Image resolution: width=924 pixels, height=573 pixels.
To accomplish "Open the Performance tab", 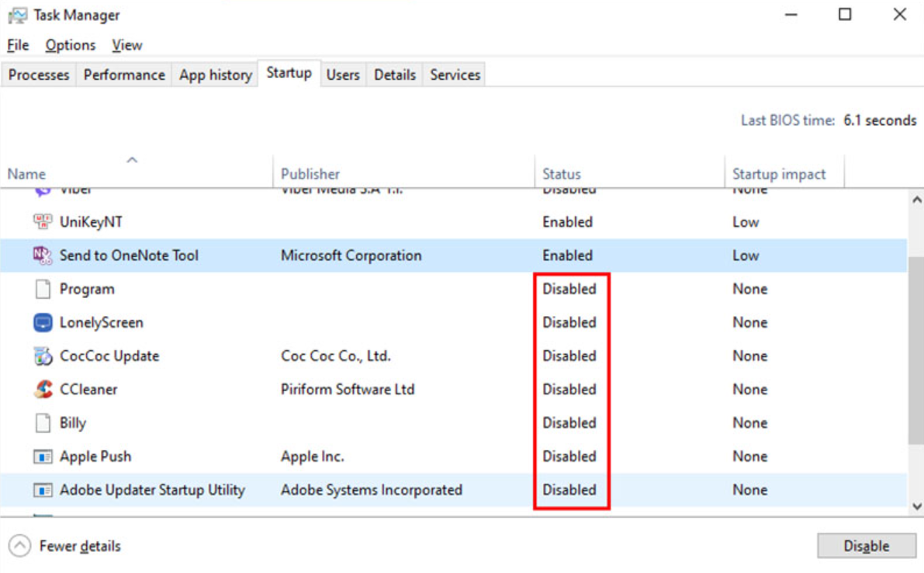I will 123,75.
